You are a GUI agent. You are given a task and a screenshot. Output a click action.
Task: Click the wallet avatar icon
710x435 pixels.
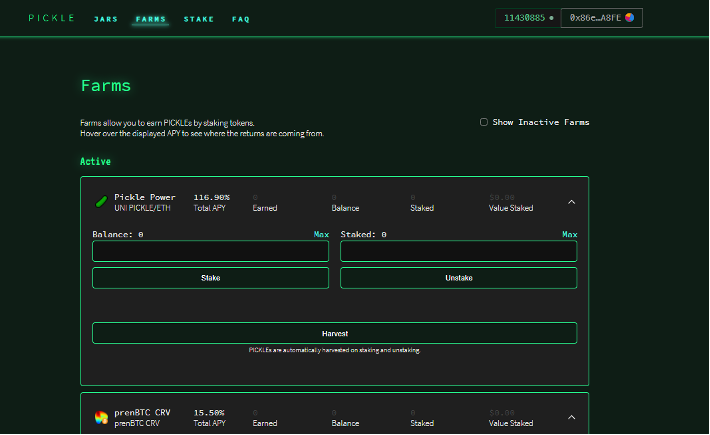(629, 18)
